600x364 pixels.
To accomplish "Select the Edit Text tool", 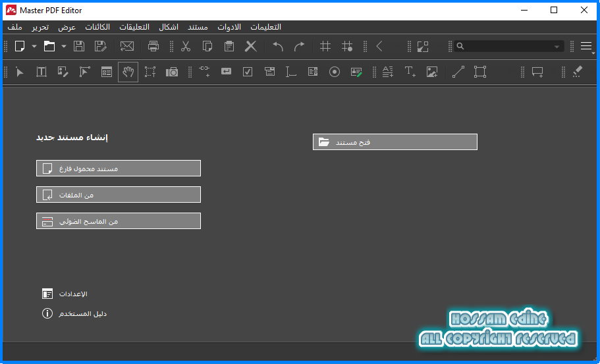I will click(41, 72).
